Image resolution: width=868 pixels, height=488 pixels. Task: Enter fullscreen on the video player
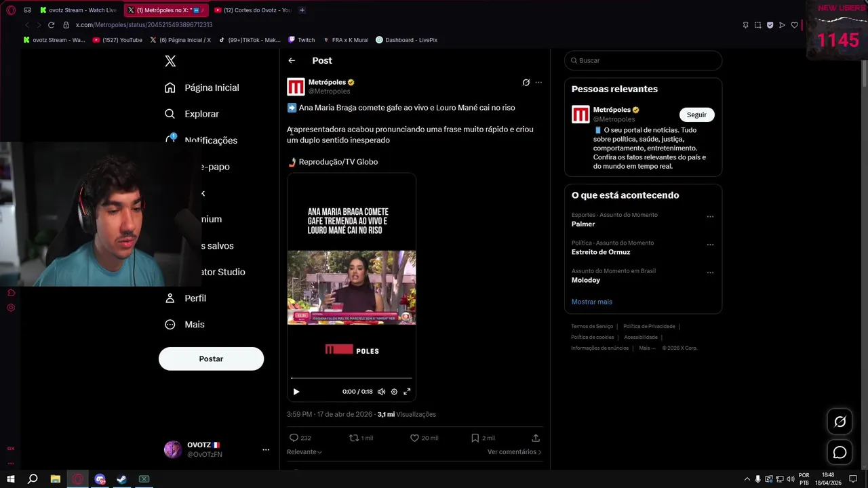(x=407, y=392)
